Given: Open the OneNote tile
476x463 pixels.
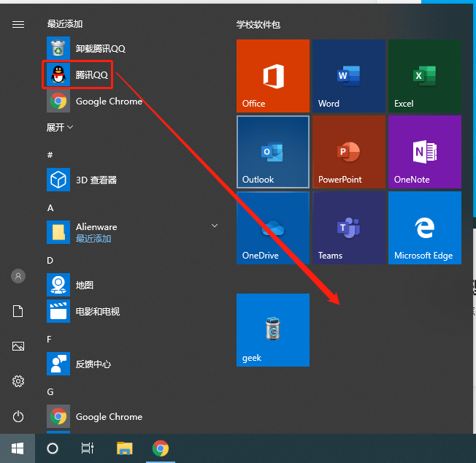Looking at the screenshot, I should coord(425,152).
